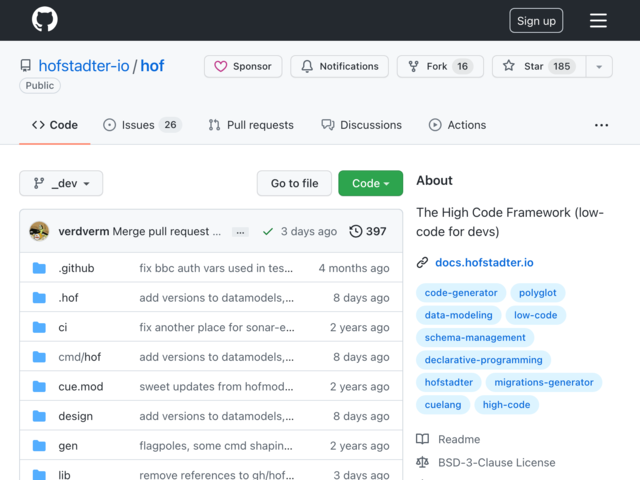Select the declarative-programming topic tag

tap(484, 360)
